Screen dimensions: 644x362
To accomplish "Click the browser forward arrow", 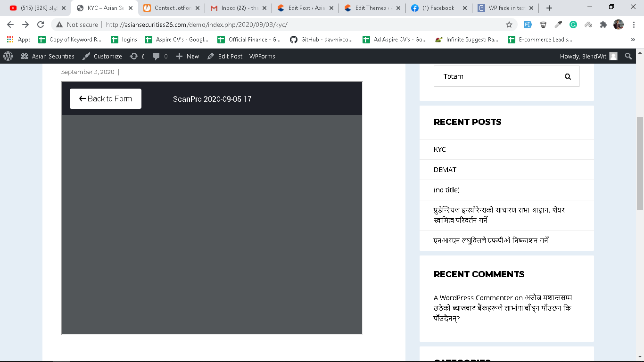I will coord(25,25).
